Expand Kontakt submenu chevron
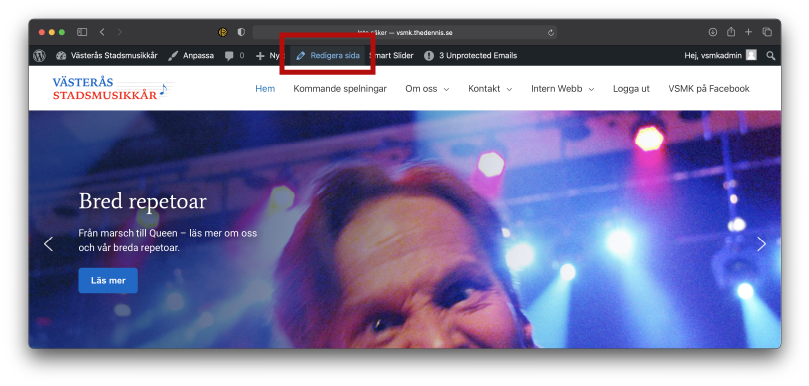Viewport: 809px width, 386px height. pyautogui.click(x=509, y=89)
